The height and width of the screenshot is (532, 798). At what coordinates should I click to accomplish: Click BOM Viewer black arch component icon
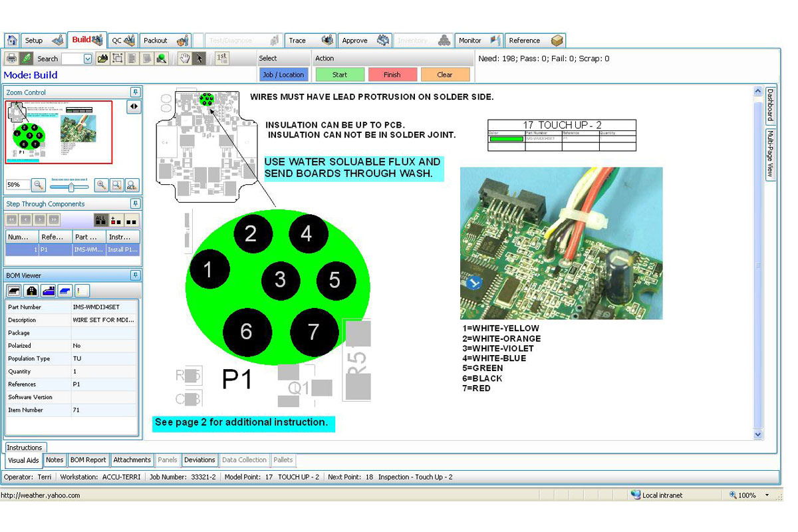(31, 291)
